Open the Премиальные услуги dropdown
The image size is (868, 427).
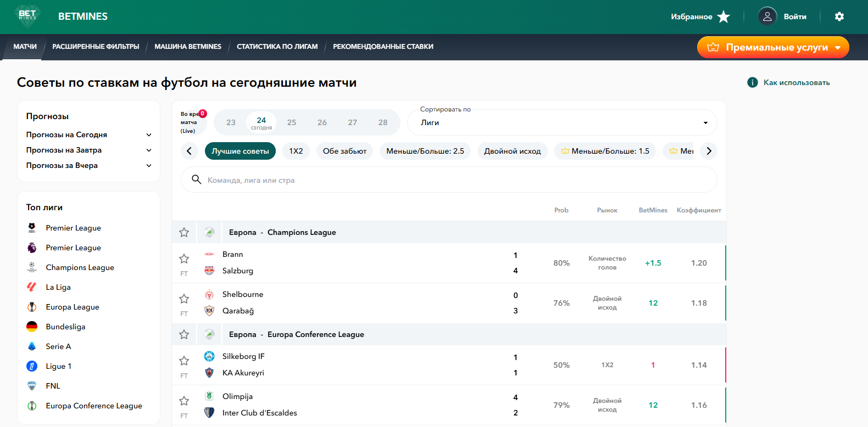[773, 47]
